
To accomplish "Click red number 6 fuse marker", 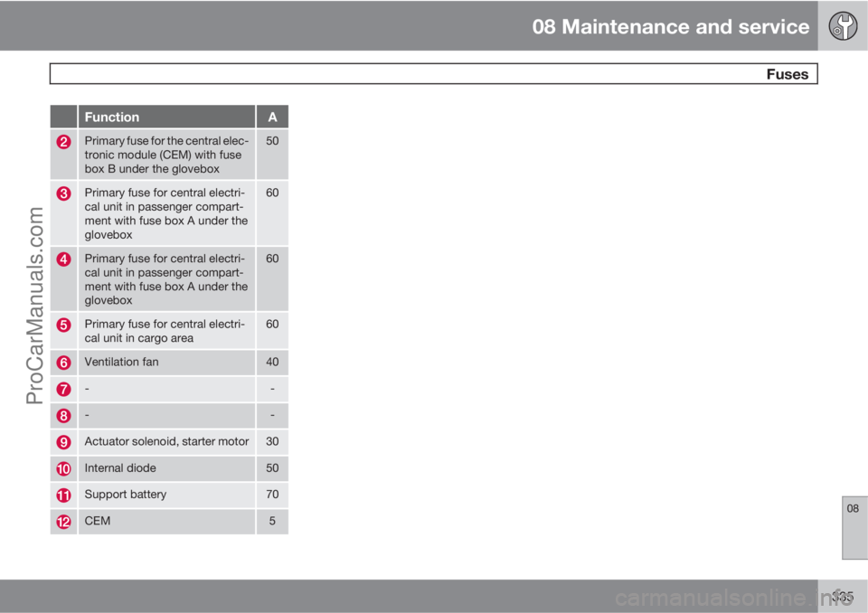I will 63,363.
